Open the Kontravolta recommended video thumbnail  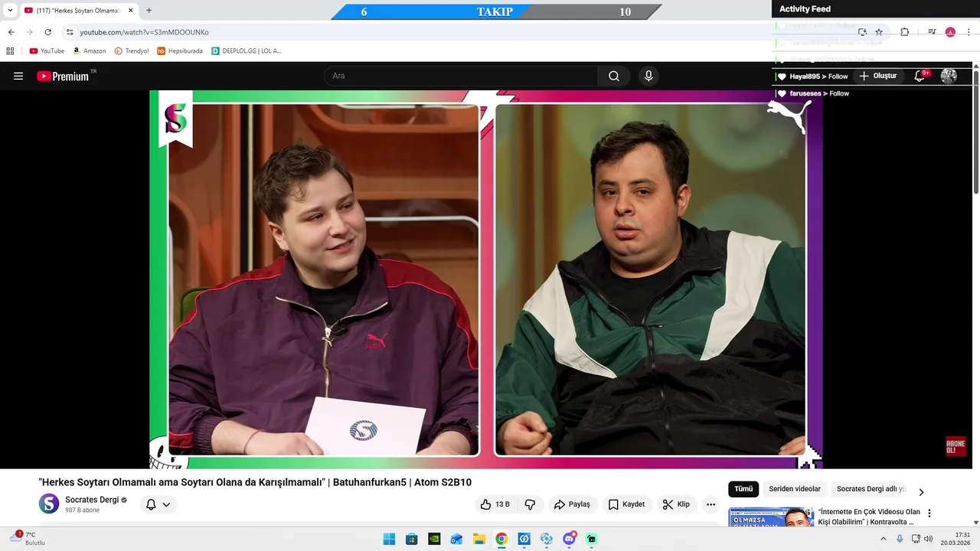click(771, 517)
